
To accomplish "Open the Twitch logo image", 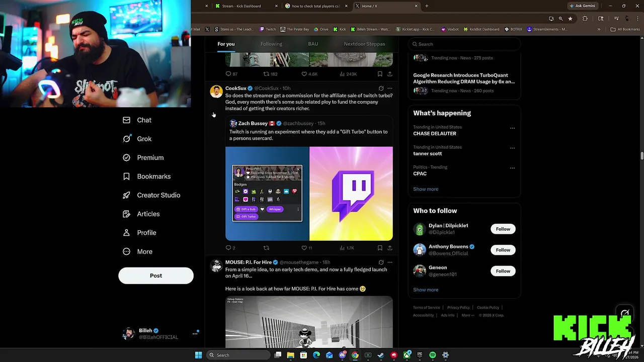I will pyautogui.click(x=351, y=194).
